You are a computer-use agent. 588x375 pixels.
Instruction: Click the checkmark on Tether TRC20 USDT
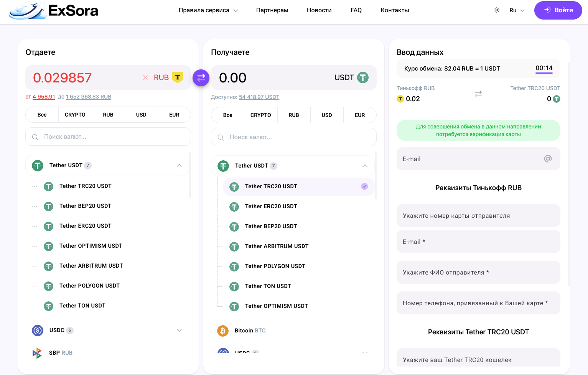point(364,186)
